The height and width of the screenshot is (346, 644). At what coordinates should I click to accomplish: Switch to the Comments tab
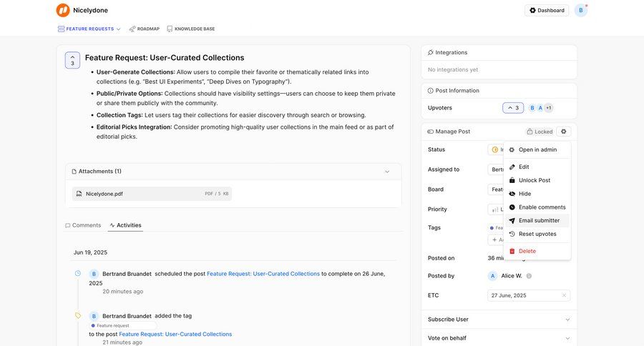83,225
